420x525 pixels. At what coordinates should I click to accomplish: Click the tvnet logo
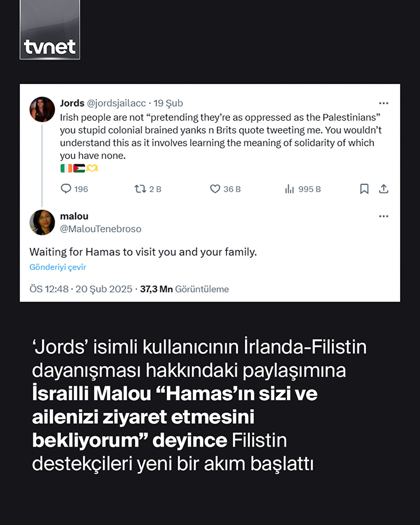pos(50,47)
